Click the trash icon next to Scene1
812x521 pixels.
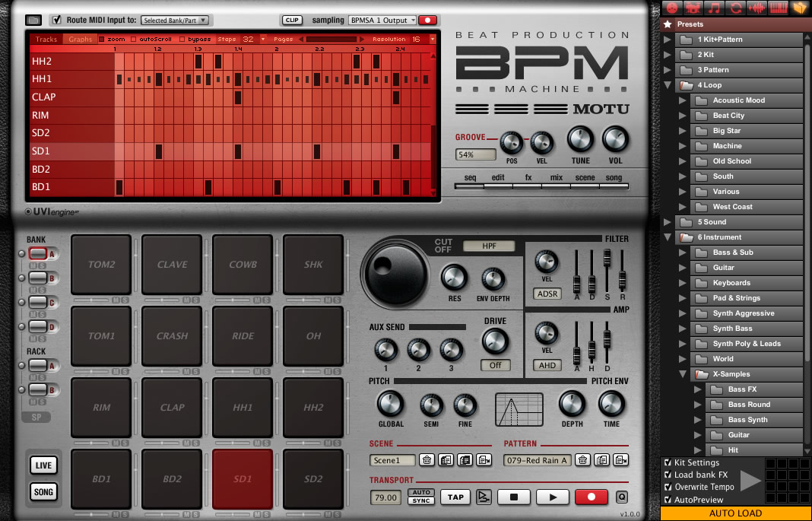click(427, 459)
